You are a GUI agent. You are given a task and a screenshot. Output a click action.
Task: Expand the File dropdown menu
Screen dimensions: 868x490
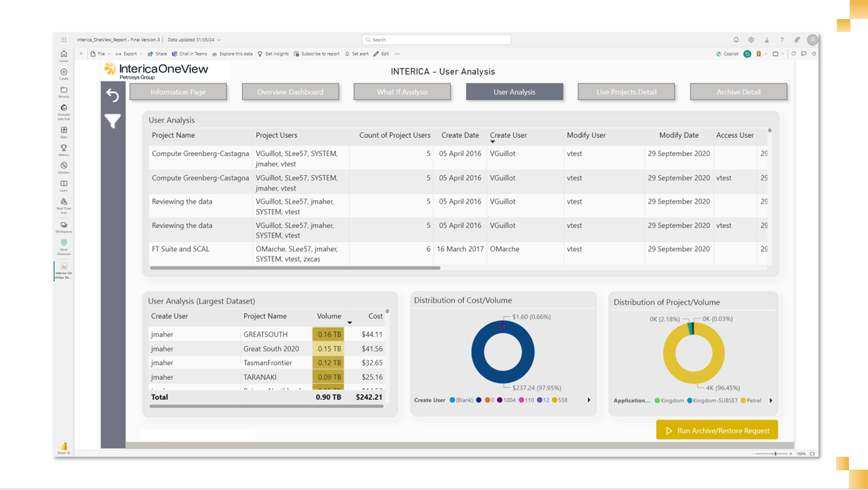[100, 54]
